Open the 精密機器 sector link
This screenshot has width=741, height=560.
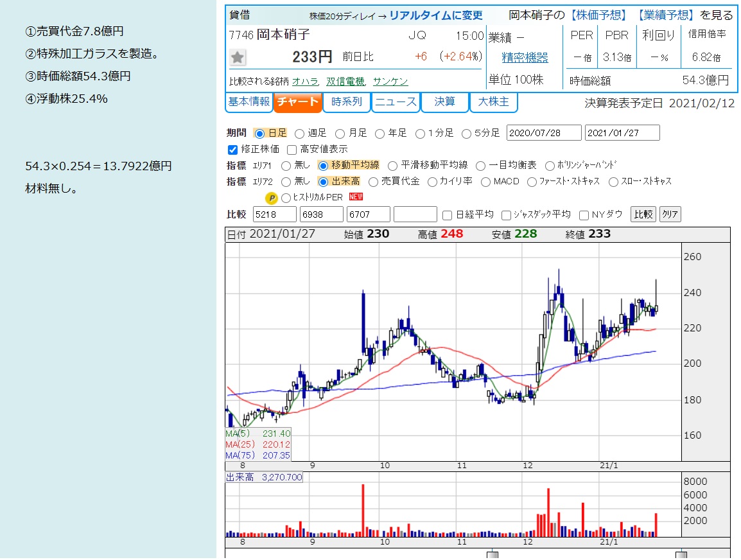click(525, 58)
